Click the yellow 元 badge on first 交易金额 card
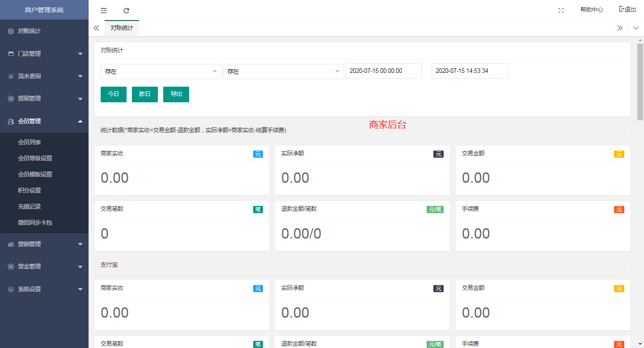Image resolution: width=644 pixels, height=348 pixels. 619,154
